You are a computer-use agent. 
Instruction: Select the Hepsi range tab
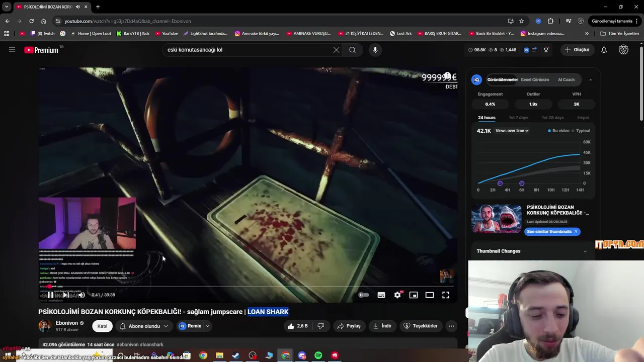583,118
